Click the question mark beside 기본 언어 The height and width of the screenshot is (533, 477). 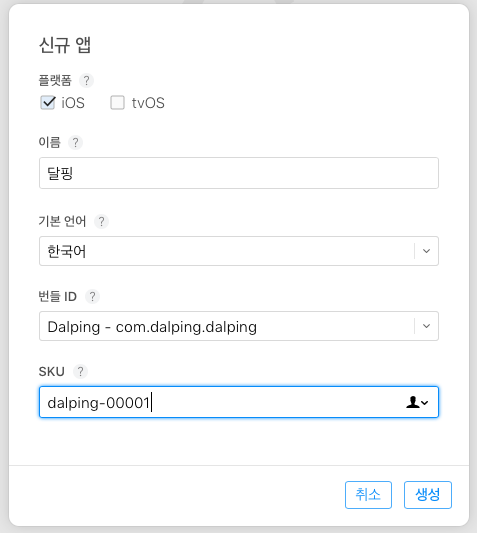(x=101, y=222)
